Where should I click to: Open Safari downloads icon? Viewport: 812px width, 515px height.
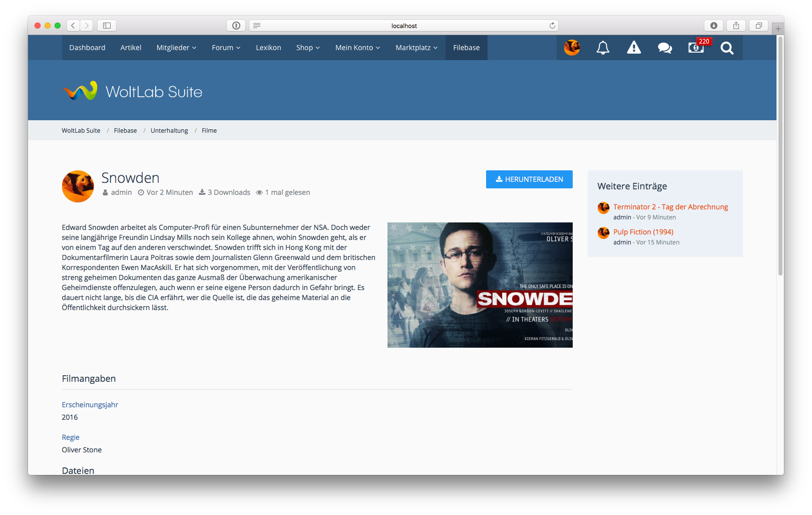coord(714,26)
